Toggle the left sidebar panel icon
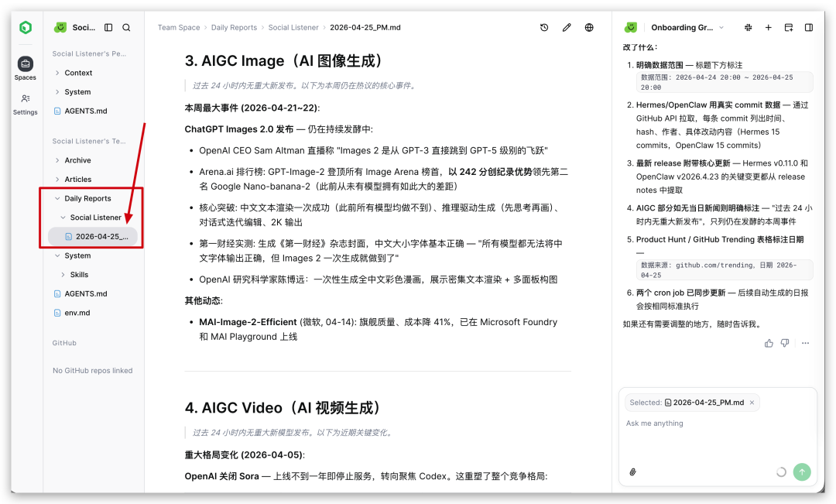 pos(108,27)
